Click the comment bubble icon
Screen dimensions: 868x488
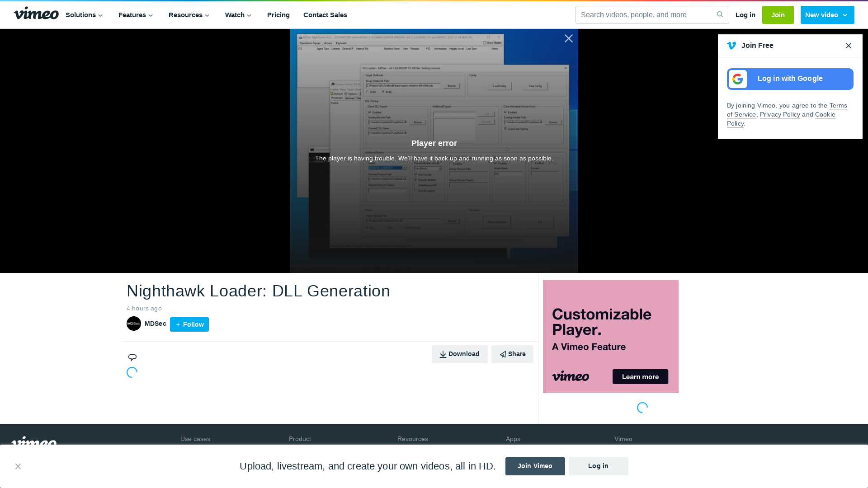coord(132,357)
